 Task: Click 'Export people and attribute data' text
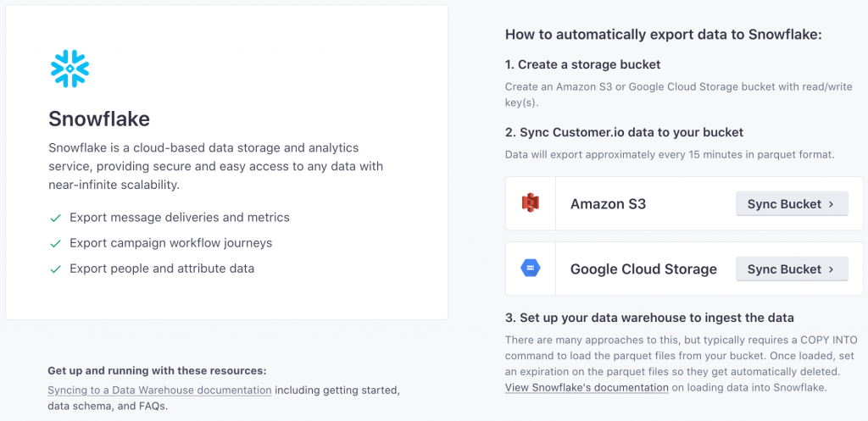coord(162,269)
